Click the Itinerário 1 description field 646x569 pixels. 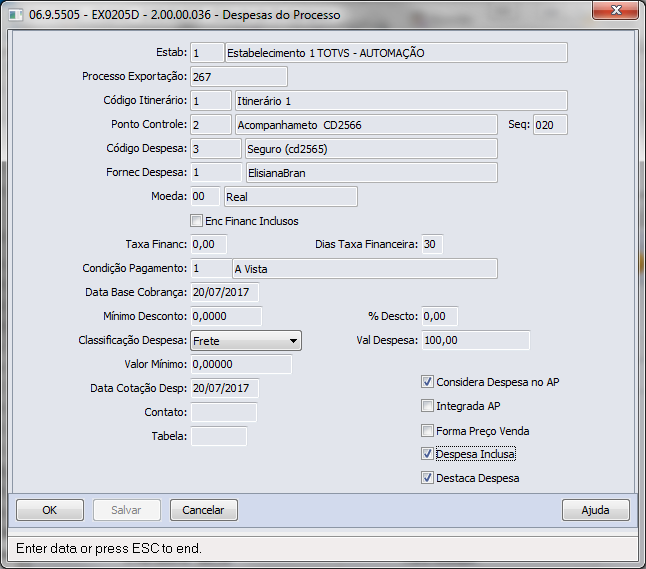(401, 101)
